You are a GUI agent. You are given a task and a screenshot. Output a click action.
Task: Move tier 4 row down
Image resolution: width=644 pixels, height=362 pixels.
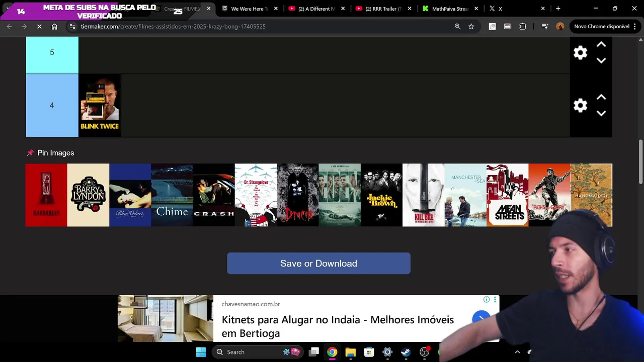click(x=601, y=113)
